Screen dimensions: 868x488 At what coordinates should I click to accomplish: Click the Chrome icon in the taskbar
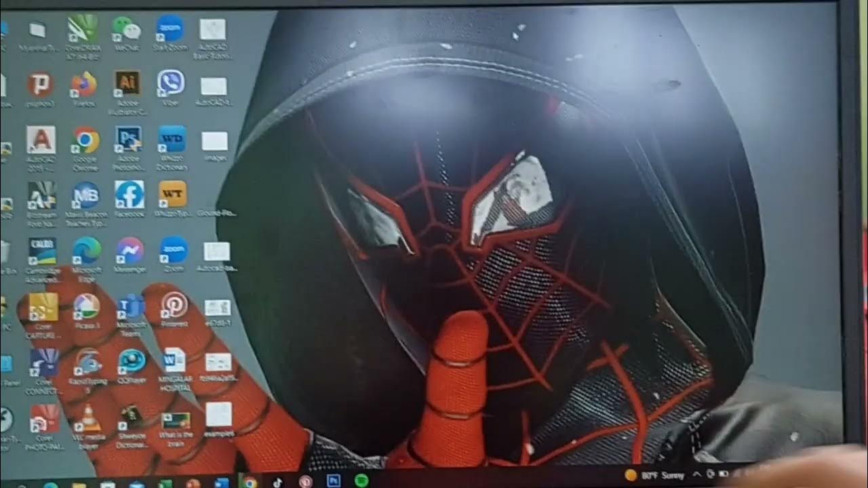pos(249,482)
